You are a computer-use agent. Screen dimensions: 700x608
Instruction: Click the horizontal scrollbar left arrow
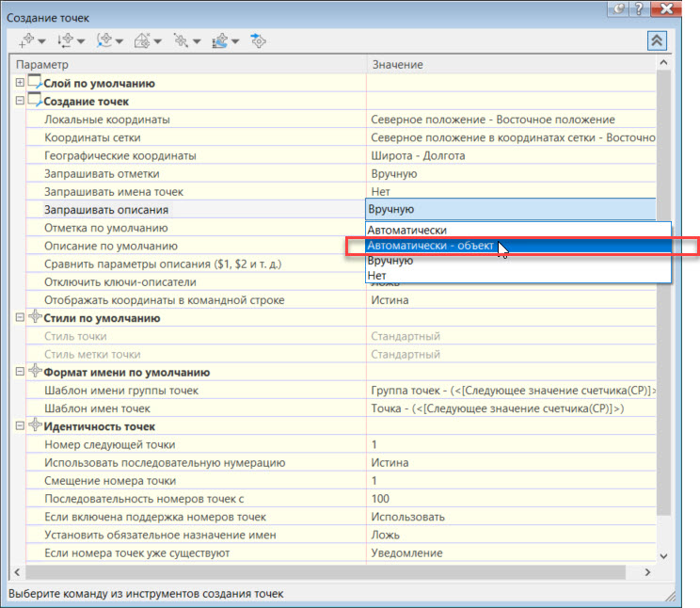pyautogui.click(x=17, y=572)
